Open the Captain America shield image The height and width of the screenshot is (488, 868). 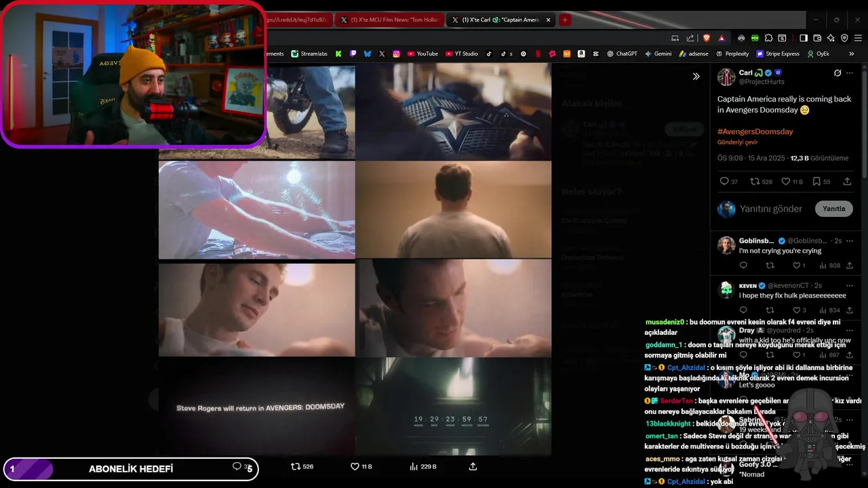pos(453,111)
